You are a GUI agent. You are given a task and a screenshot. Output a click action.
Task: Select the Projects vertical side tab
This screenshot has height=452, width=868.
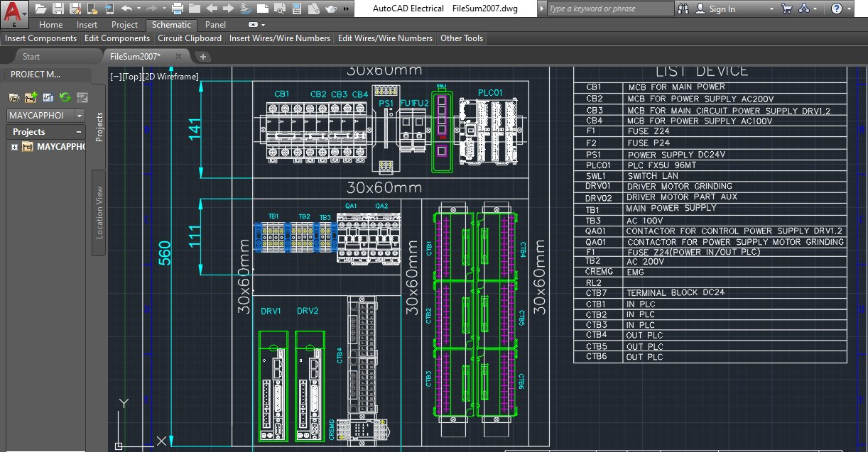99,126
